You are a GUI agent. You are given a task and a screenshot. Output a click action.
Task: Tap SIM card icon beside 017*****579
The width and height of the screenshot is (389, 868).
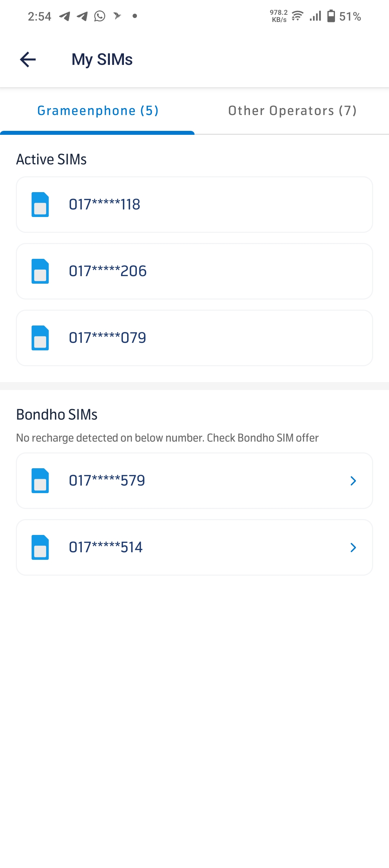point(40,480)
